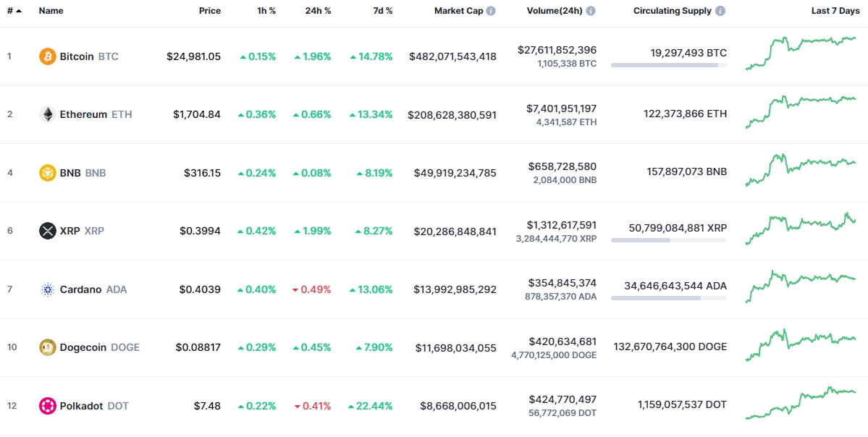
Task: Open the Bitcoin BTC name link
Action: (89, 56)
